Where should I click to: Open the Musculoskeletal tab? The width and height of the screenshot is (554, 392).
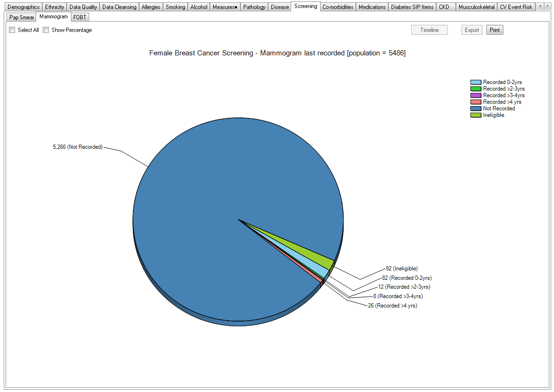point(477,7)
